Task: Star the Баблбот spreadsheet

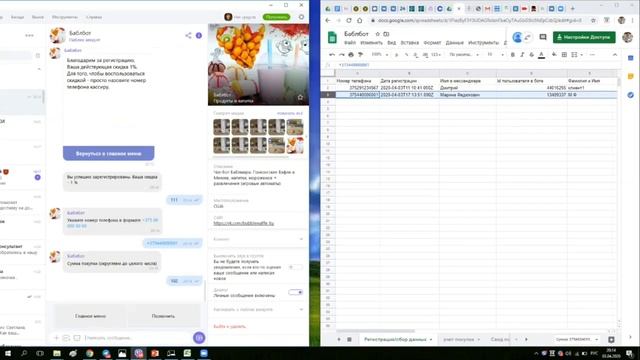Action: coord(378,34)
